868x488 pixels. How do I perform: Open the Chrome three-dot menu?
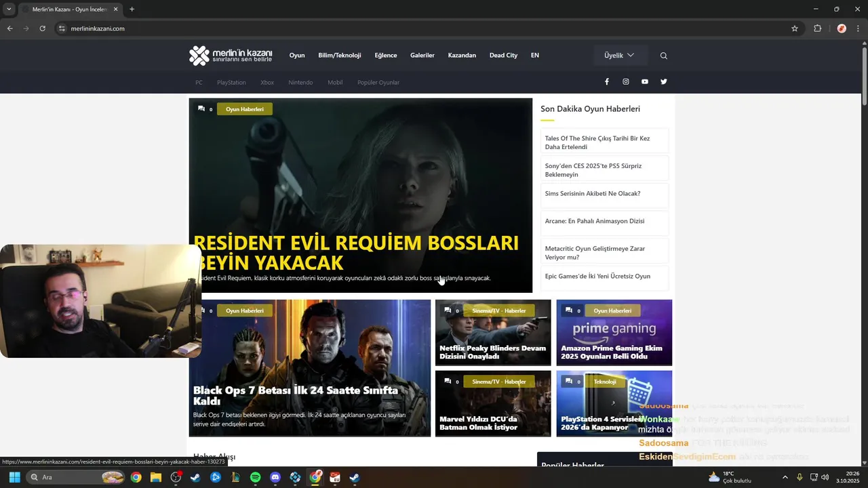pos(859,28)
